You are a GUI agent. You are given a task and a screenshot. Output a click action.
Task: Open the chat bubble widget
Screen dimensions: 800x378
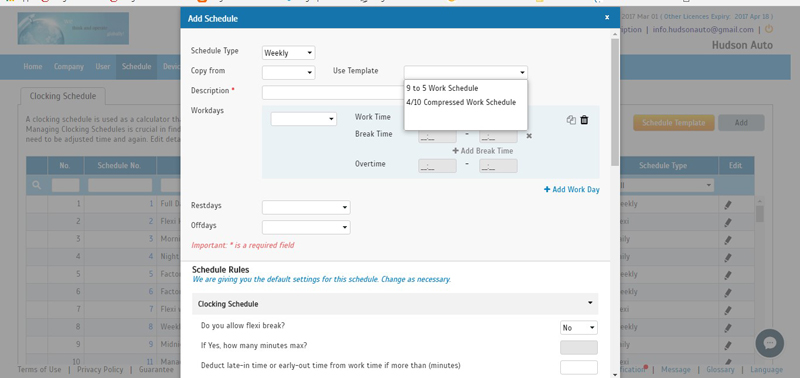(x=769, y=343)
